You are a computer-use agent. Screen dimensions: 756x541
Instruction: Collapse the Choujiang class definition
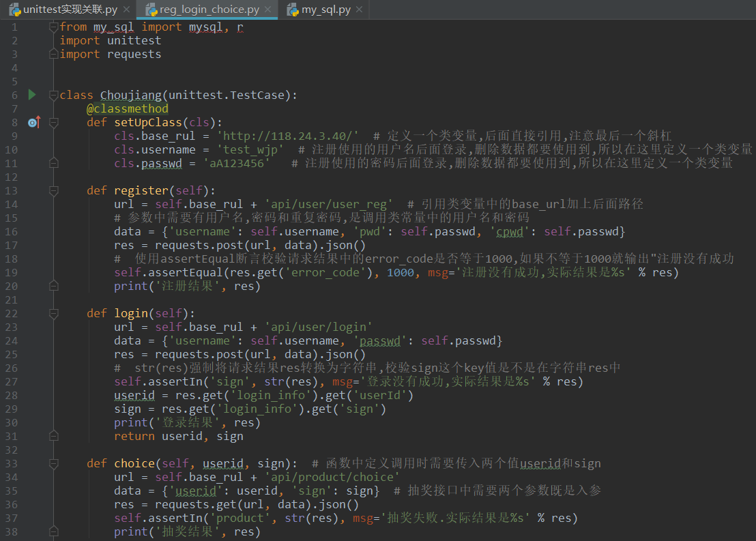pyautogui.click(x=54, y=95)
